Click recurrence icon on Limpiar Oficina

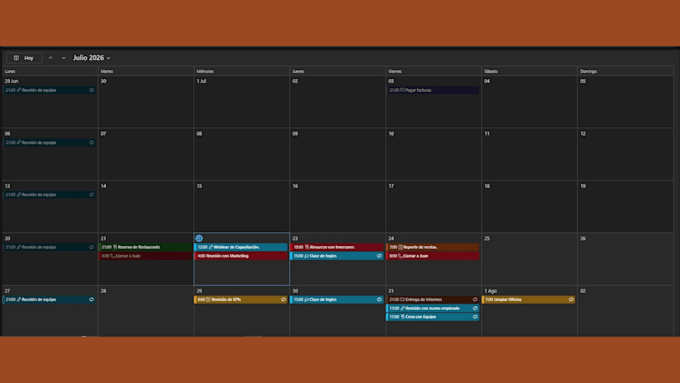pos(571,299)
